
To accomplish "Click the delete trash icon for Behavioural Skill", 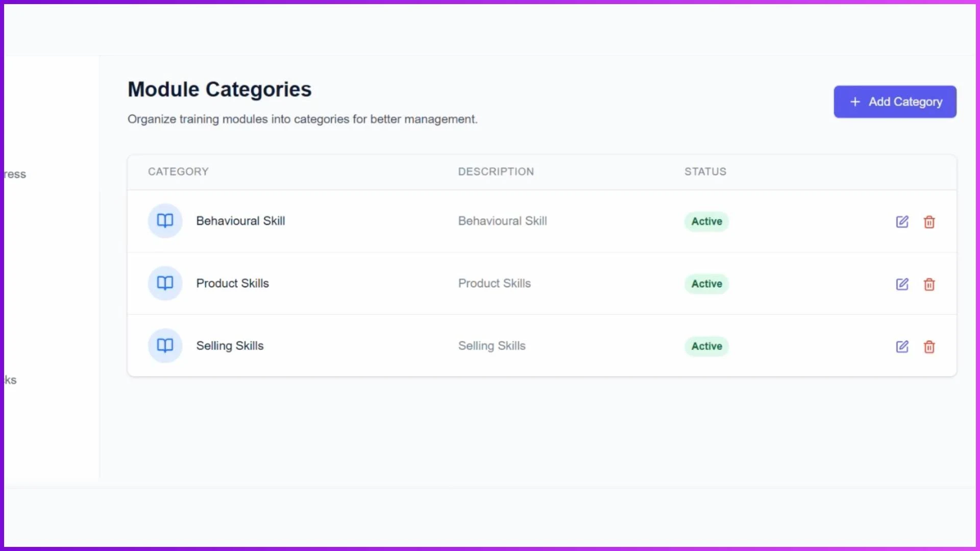I will (929, 222).
